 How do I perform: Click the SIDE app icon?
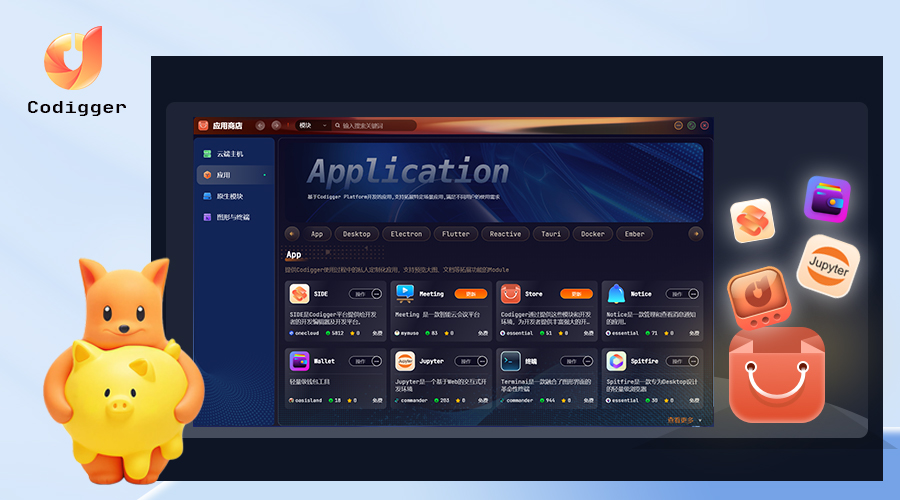pyautogui.click(x=298, y=294)
